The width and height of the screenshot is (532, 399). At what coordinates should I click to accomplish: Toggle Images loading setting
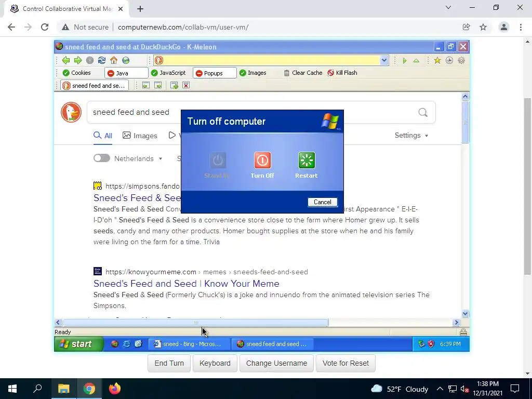[x=253, y=73]
